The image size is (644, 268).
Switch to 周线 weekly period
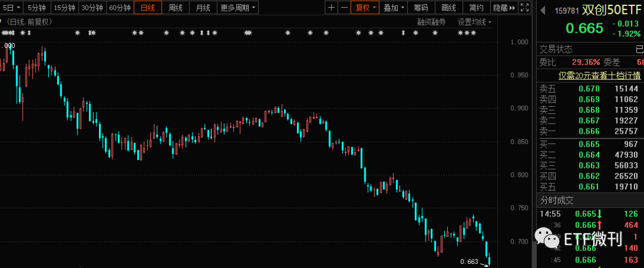pos(175,8)
